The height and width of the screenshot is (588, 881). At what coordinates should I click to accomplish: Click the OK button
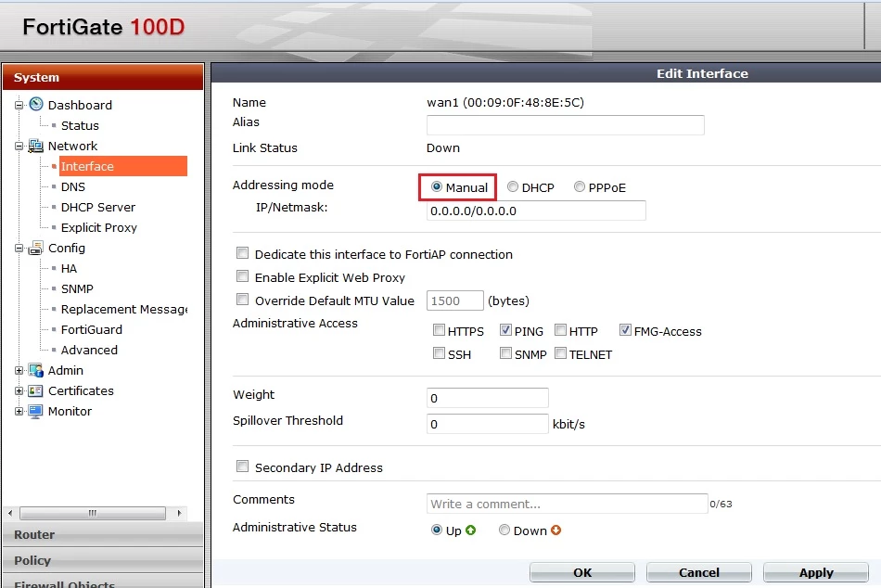[x=582, y=572]
